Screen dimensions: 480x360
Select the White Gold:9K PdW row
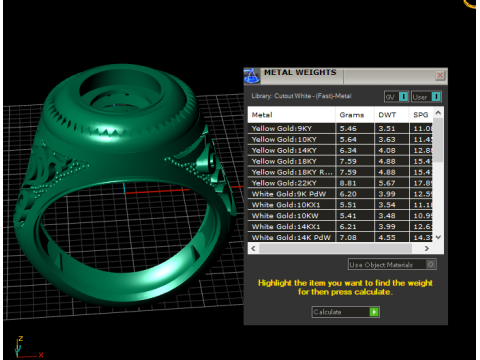(x=340, y=194)
